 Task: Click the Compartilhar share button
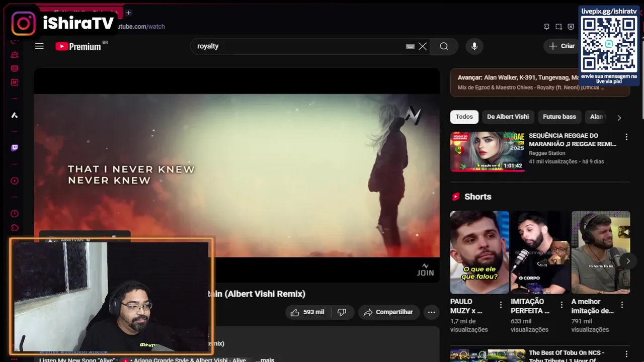(388, 312)
